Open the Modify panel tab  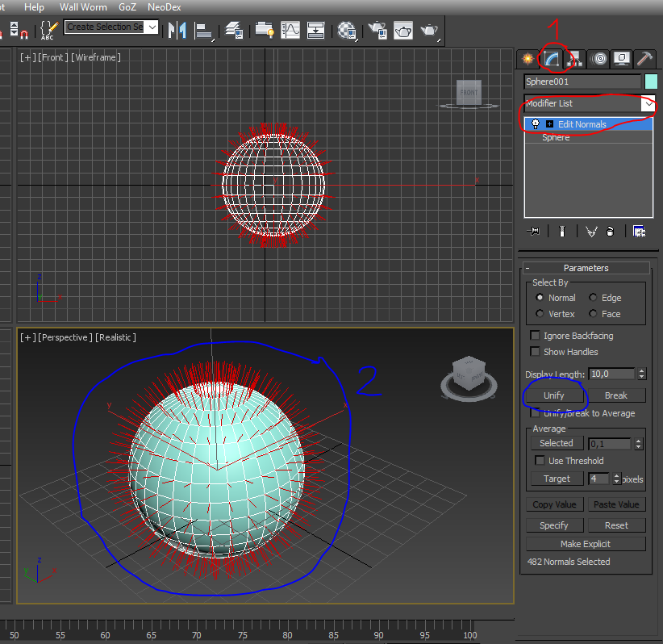click(552, 59)
